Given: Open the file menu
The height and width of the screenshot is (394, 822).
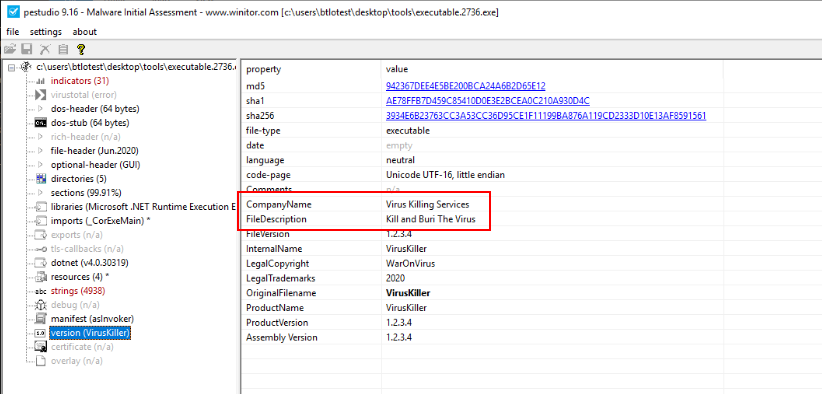Looking at the screenshot, I should [x=13, y=32].
